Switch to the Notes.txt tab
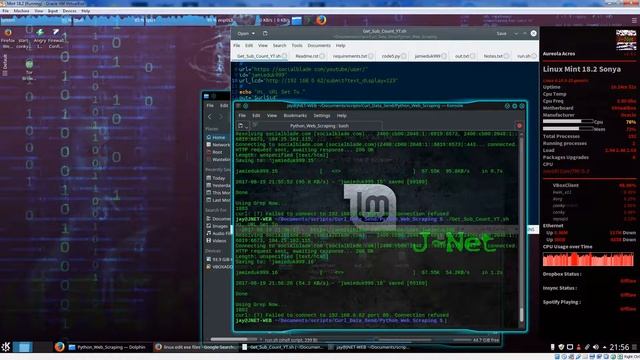 493,56
